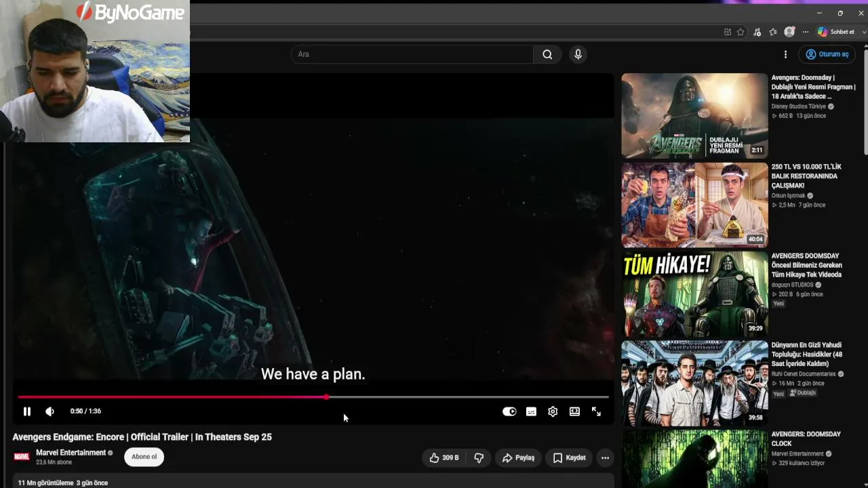Open title 'AVENGERS DOOMSDAY Öncesi Bilmeniz Gereken'
The width and height of the screenshot is (868, 488).
click(x=806, y=265)
